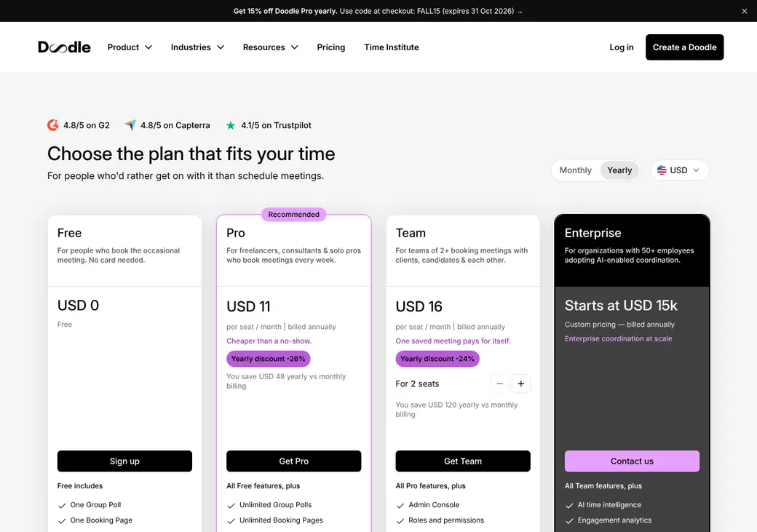Click the Recommended badge on Pro
This screenshot has width=757, height=532.
tap(293, 215)
